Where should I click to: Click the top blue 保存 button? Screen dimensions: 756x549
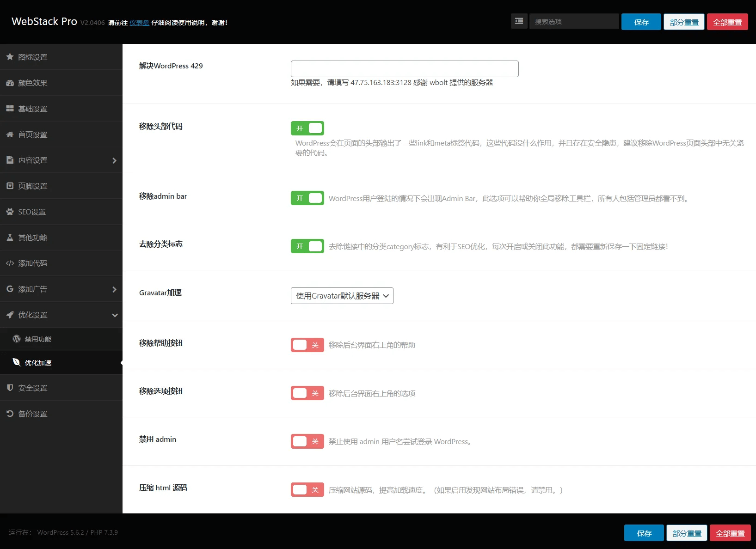click(641, 22)
